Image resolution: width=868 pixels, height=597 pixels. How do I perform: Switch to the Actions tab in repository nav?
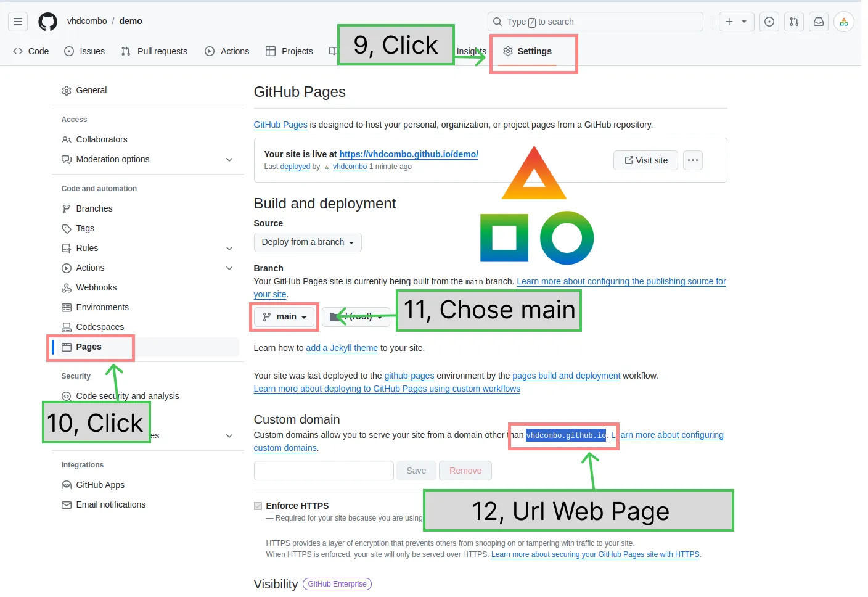pyautogui.click(x=227, y=51)
